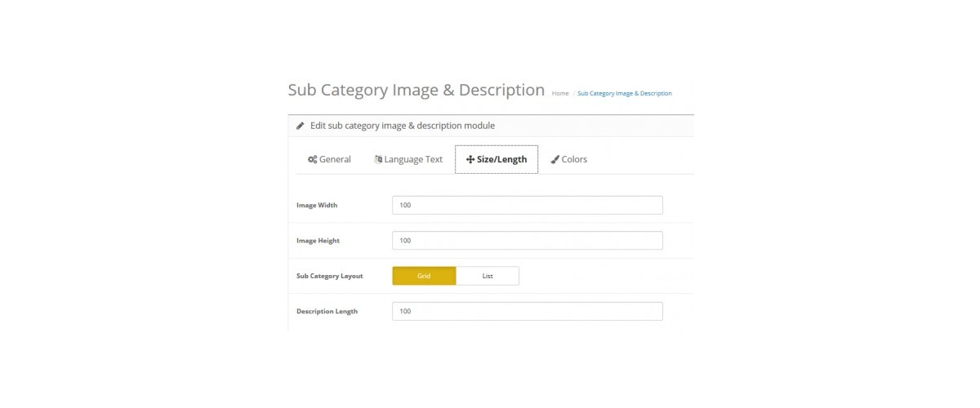Focus the Image Height input field
Screen dimensions: 980x408
pyautogui.click(x=528, y=241)
